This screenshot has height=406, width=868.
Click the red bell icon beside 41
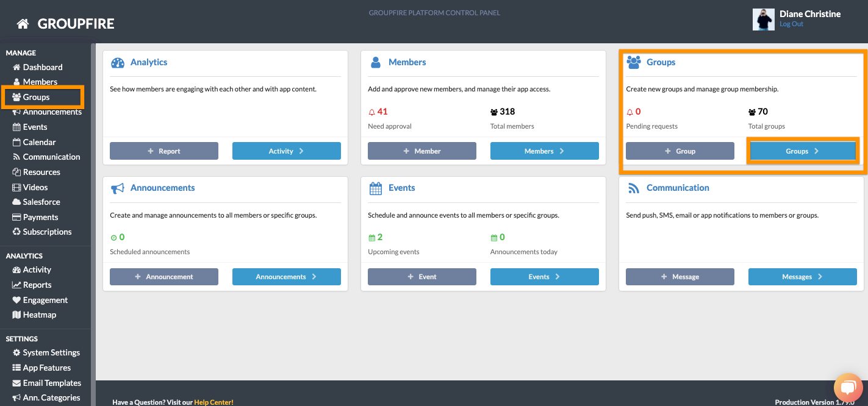(x=372, y=112)
